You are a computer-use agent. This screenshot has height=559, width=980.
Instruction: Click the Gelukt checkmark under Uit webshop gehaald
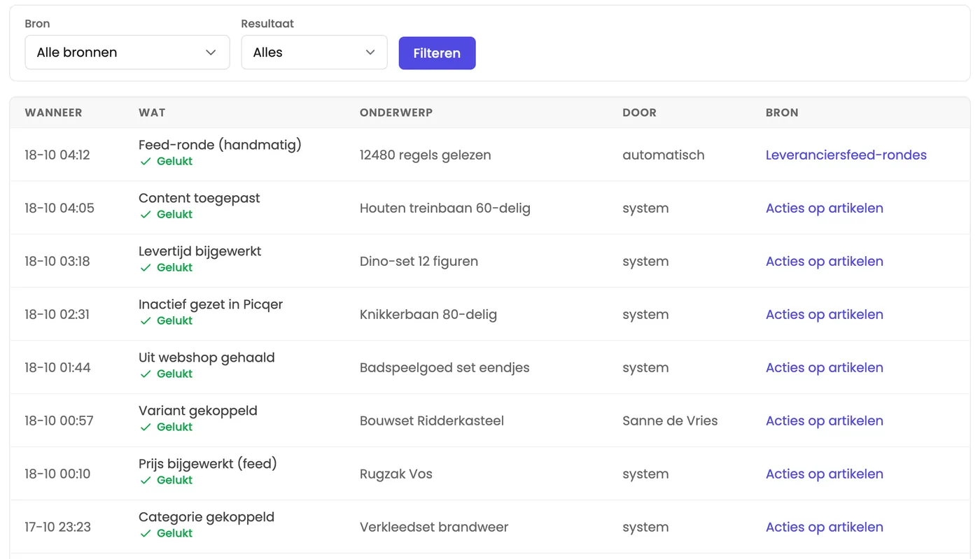(146, 374)
